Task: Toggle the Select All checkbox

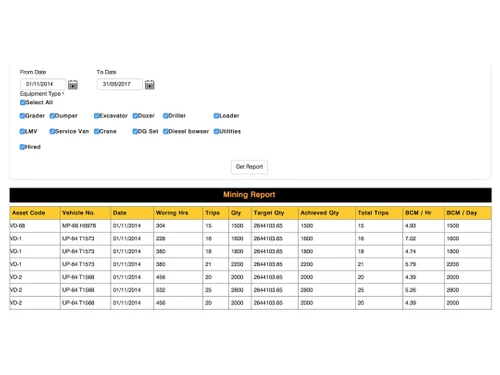Action: [22, 102]
